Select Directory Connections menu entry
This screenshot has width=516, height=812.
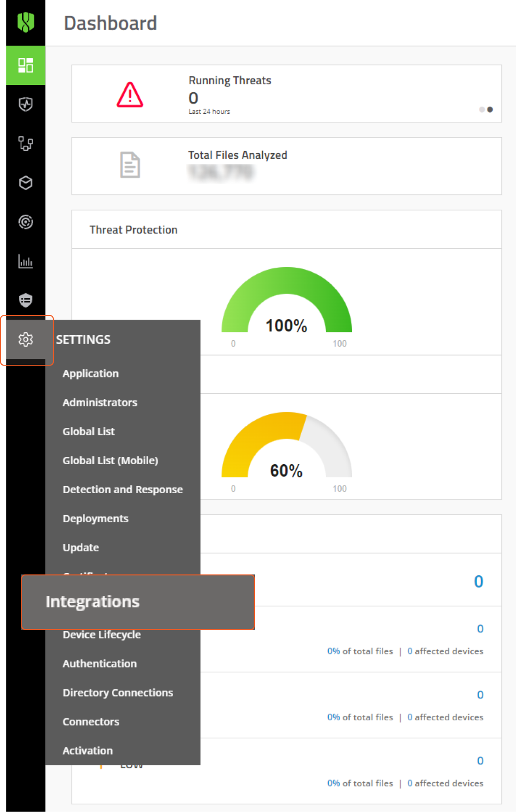pos(118,693)
